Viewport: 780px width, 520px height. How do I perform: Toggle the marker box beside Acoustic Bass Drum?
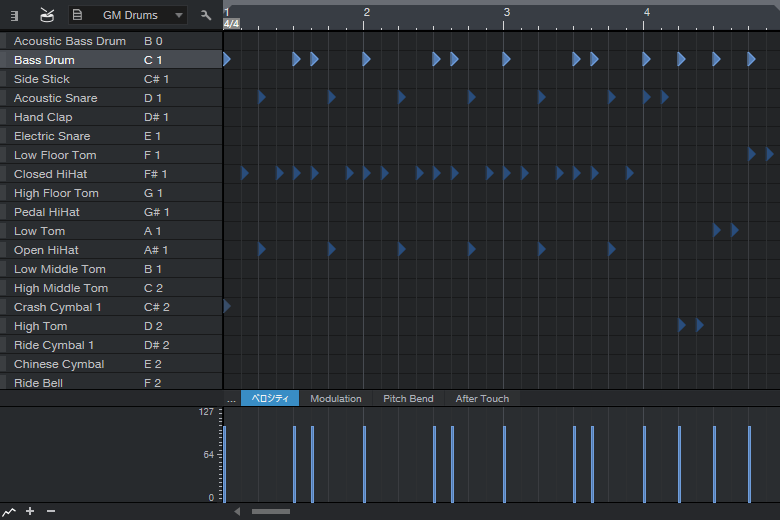(x=3, y=41)
